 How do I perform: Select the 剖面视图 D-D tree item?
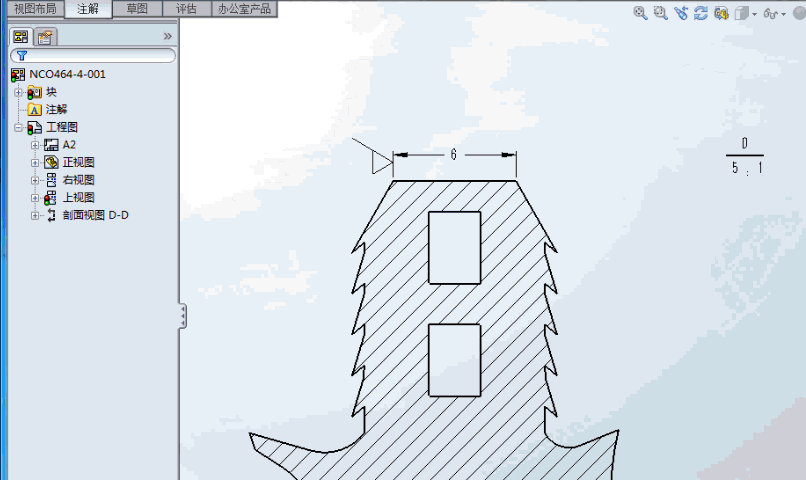point(96,215)
